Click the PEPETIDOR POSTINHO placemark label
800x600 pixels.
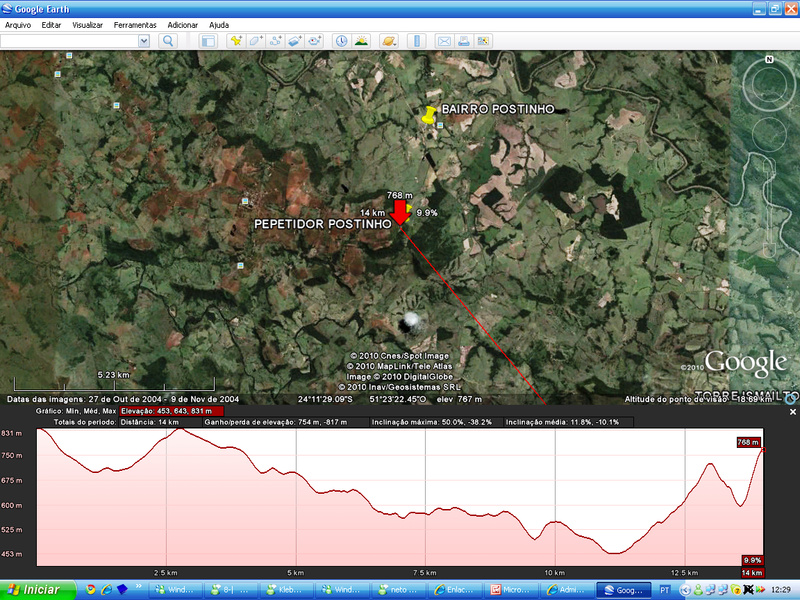(322, 224)
